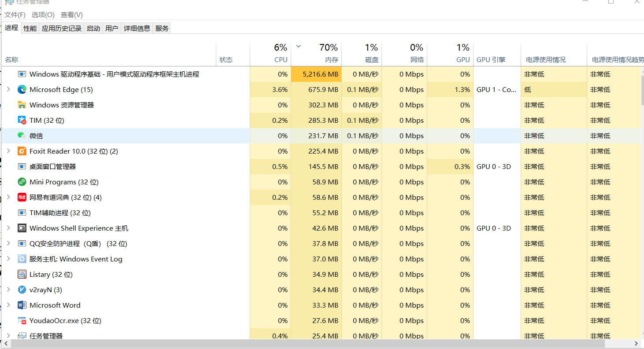Click the horizontal scrollbar right arrow
The width and height of the screenshot is (644, 349).
pyautogui.click(x=636, y=344)
